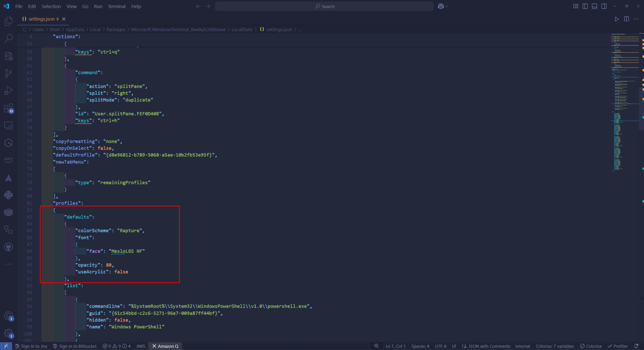644x350 pixels.
Task: Toggle the Primary Side Bar visibility
Action: [x=585, y=6]
